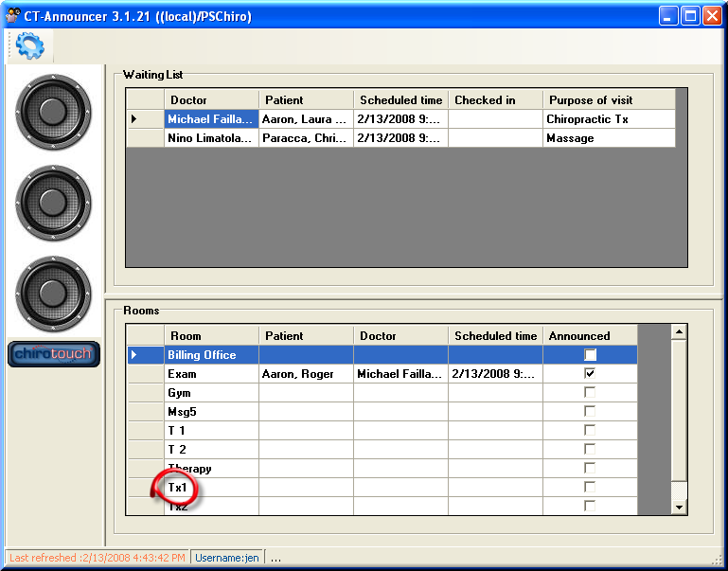Enable the Announced checkbox for Gym

[x=590, y=393]
